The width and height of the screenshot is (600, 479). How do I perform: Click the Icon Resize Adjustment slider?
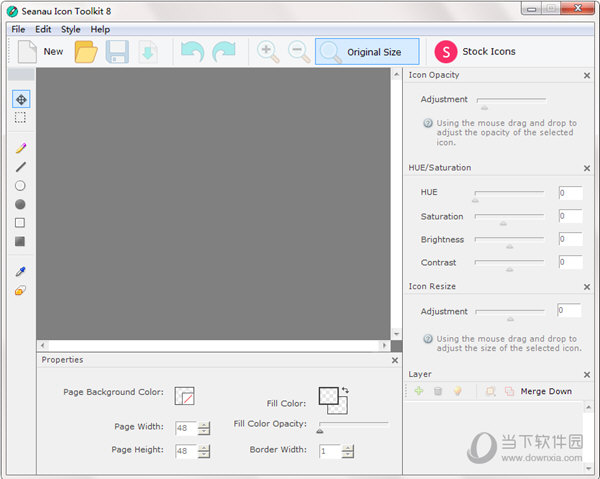coord(510,314)
